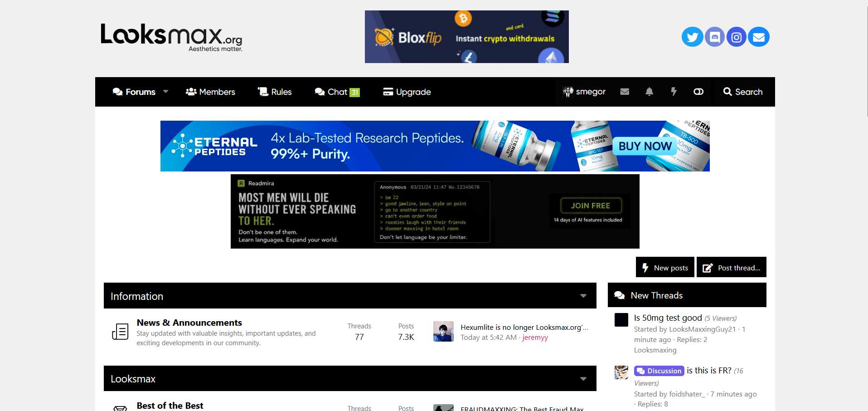The width and height of the screenshot is (868, 411).
Task: Click the Looksmaxing forum link under first thread
Action: point(655,350)
